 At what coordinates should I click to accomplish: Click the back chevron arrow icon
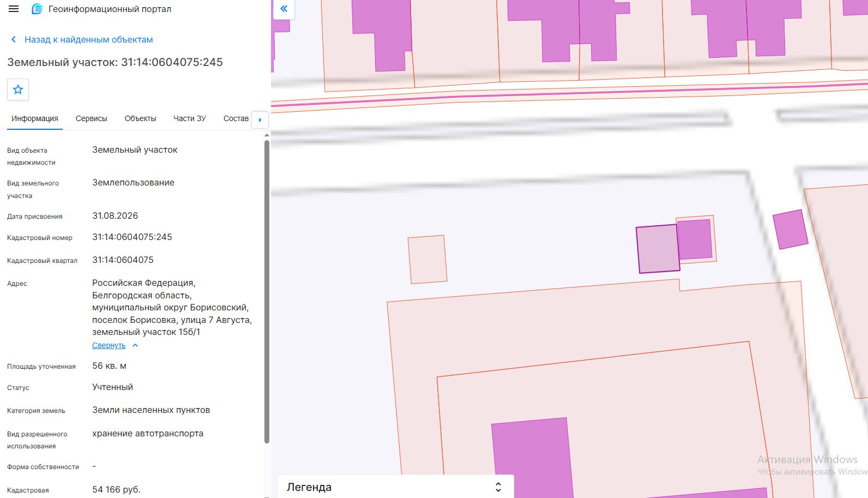(14, 39)
